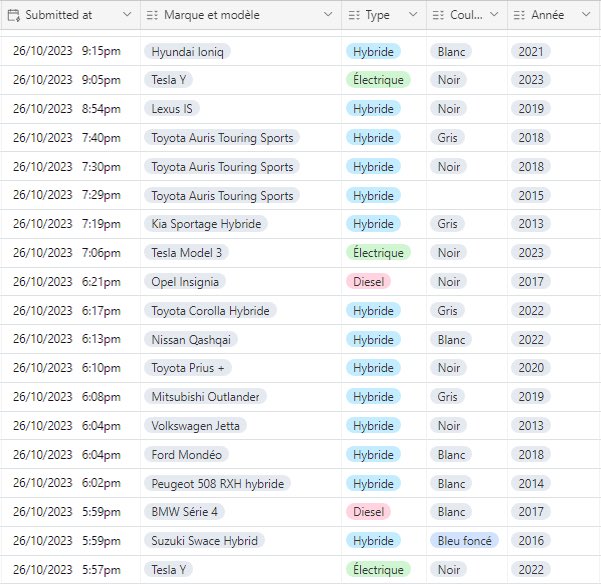This screenshot has height=584, width=601.
Task: Click the Bleu foncé colour tag
Action: pos(465,541)
